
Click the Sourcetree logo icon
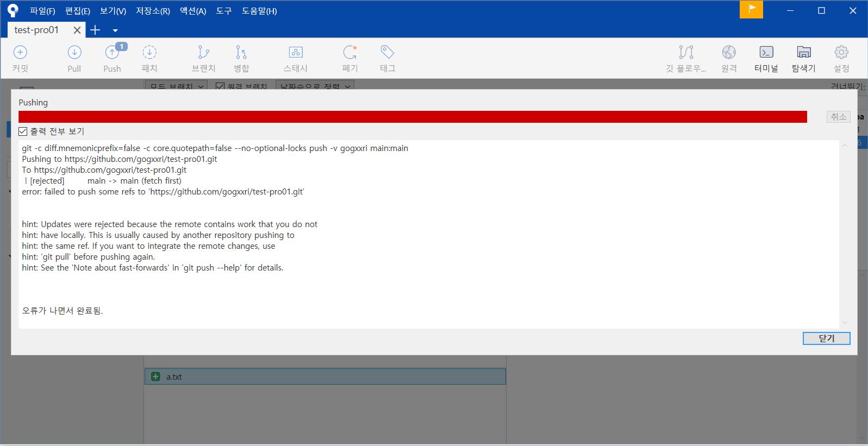[x=13, y=10]
